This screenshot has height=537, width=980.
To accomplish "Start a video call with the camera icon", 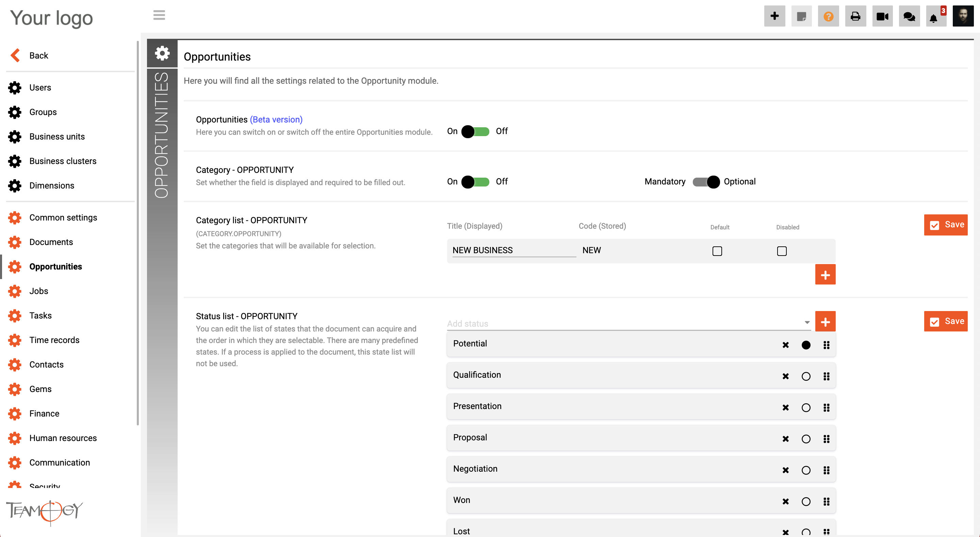I will point(882,16).
